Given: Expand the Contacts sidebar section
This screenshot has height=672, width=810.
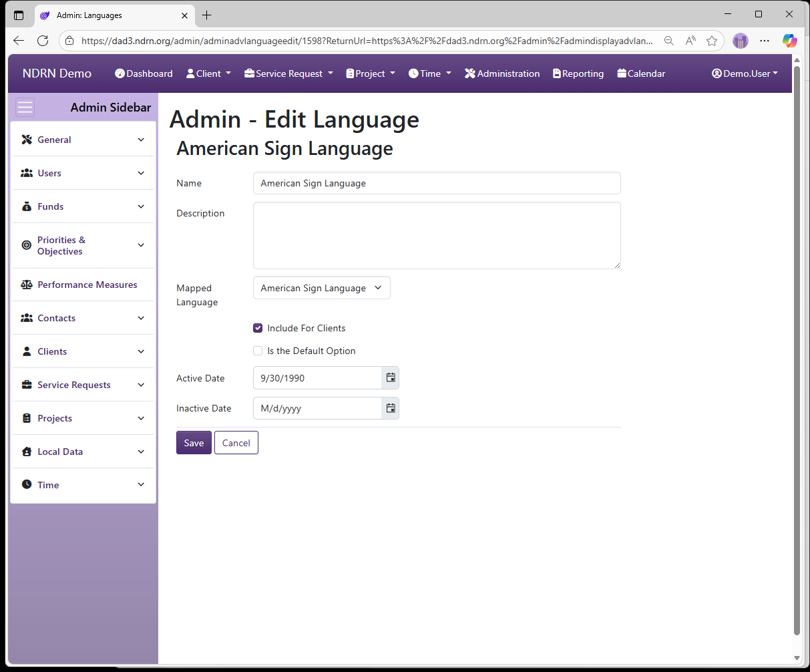Looking at the screenshot, I should 141,318.
